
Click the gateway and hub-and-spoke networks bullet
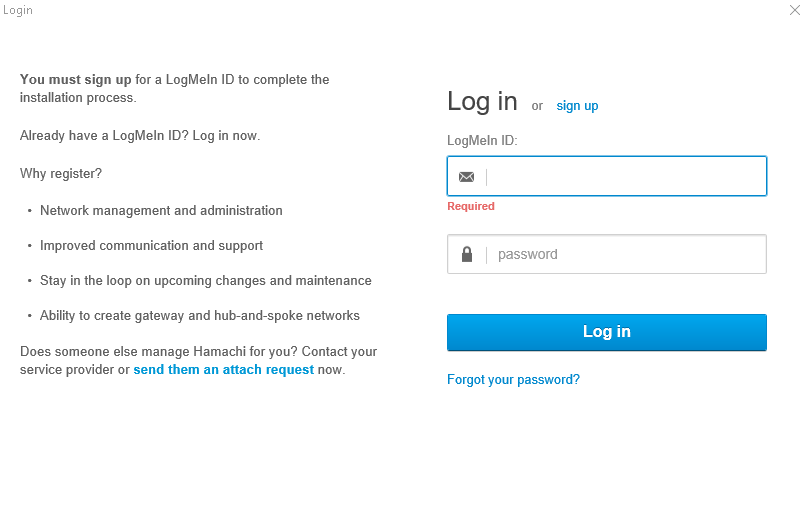[x=199, y=316]
